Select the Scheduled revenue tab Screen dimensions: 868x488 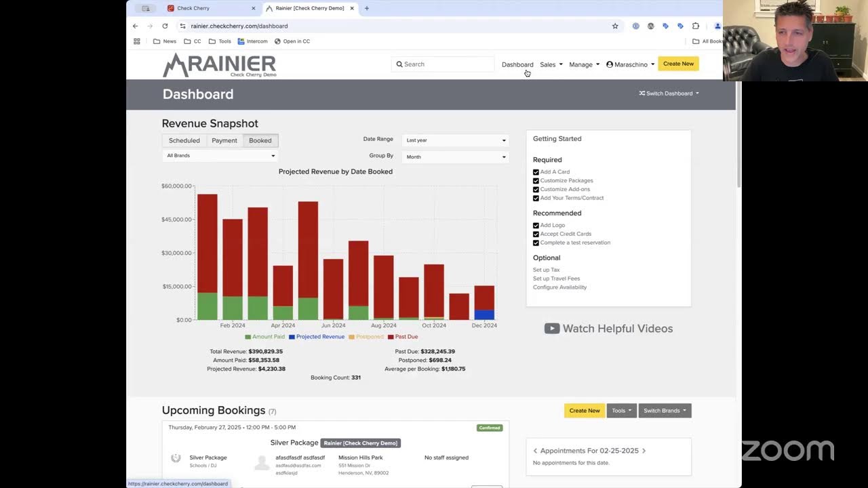(184, 140)
